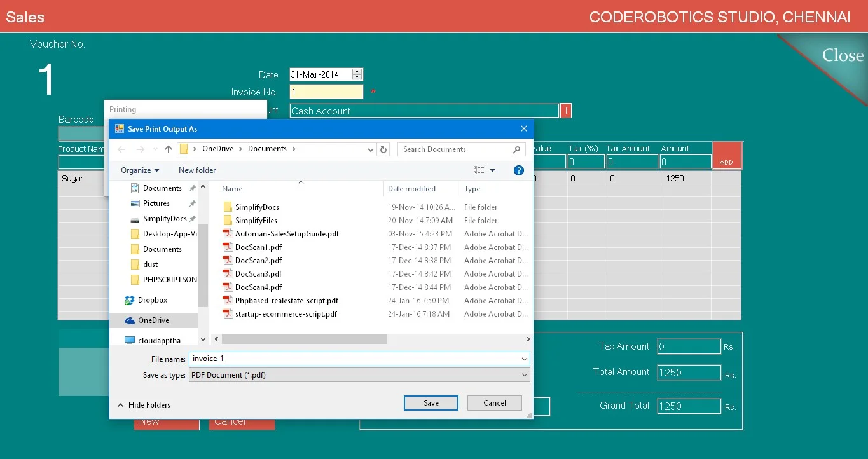Click the Cancel button in save dialog
Viewport: 868px width, 459px height.
pyautogui.click(x=495, y=403)
